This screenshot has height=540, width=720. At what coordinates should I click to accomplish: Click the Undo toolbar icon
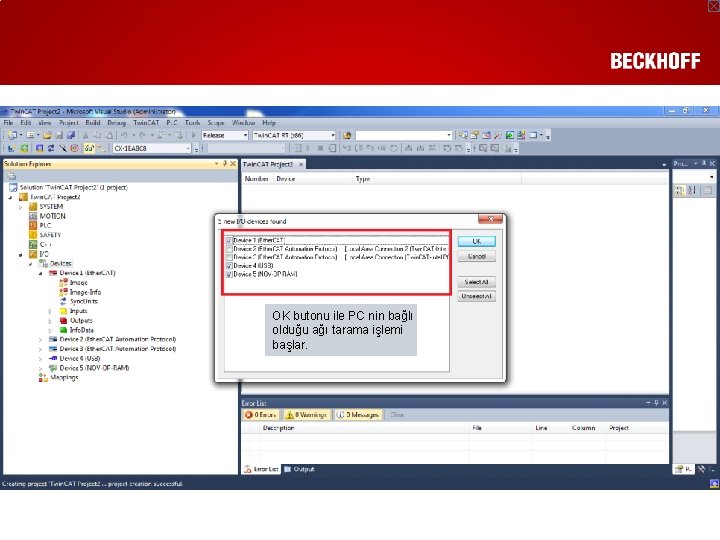[x=124, y=135]
